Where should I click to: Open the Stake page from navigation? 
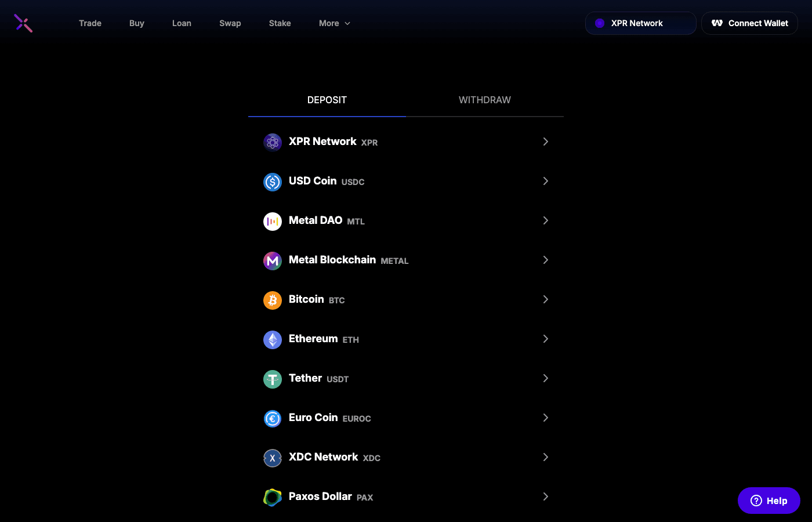click(280, 23)
